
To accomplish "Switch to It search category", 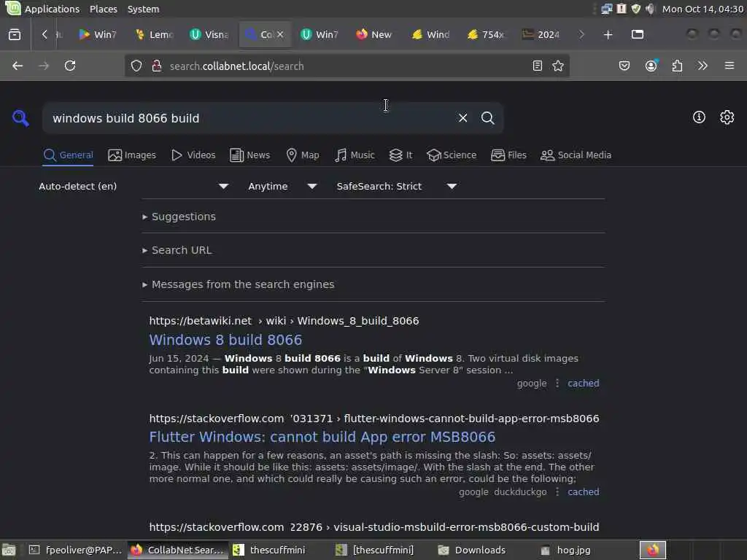I will point(400,155).
